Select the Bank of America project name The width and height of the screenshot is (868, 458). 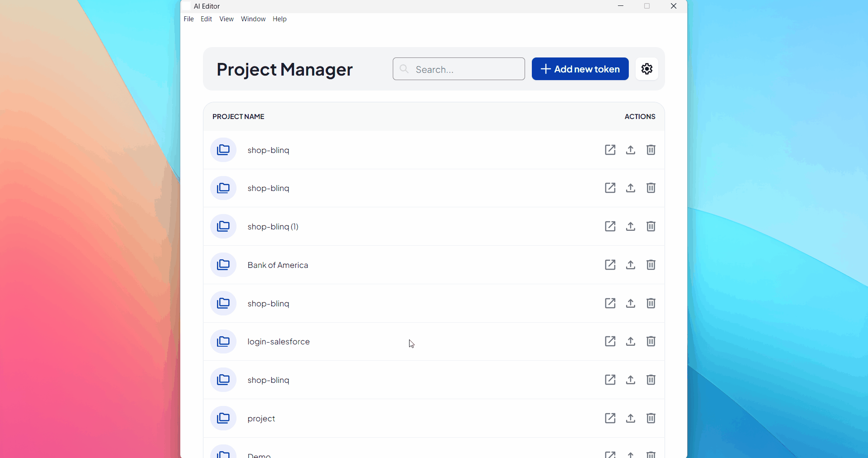278,265
